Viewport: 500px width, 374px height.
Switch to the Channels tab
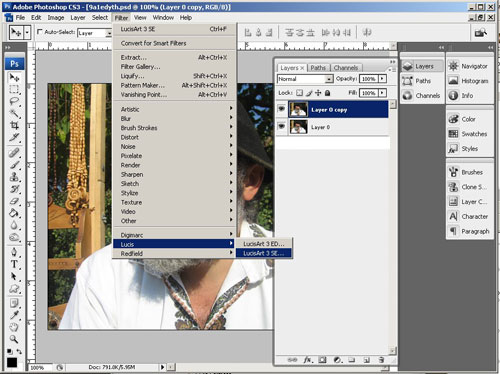tap(346, 68)
